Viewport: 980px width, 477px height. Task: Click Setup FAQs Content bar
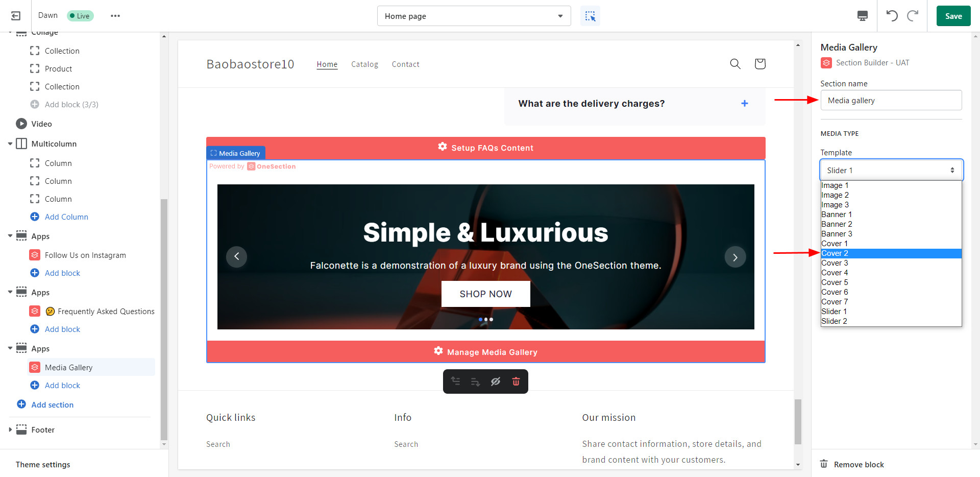[x=485, y=148]
